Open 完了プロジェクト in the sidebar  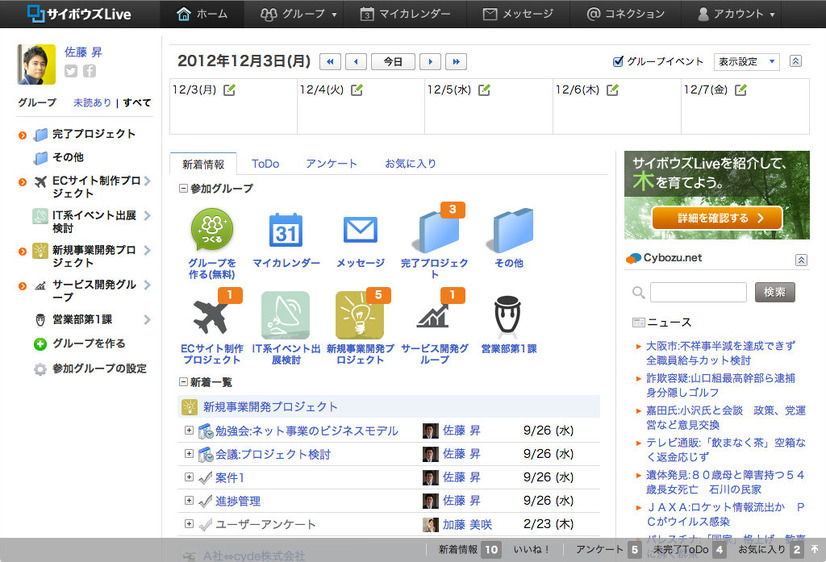(x=94, y=134)
